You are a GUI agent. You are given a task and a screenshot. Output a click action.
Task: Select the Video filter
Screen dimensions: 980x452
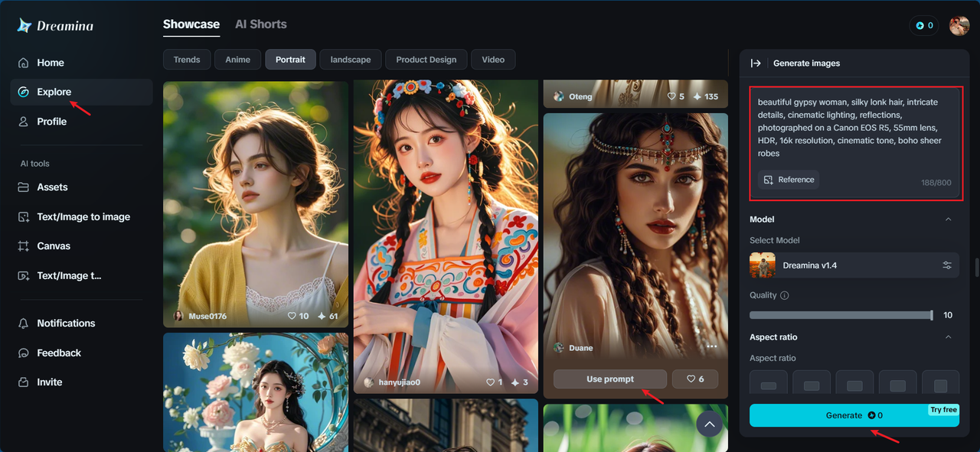pyautogui.click(x=493, y=60)
